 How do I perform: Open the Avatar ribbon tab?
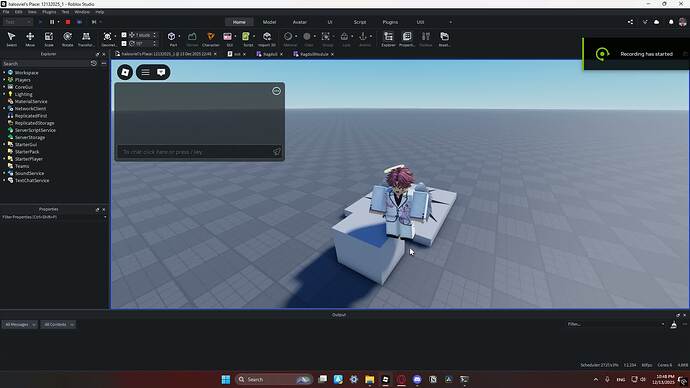[300, 22]
